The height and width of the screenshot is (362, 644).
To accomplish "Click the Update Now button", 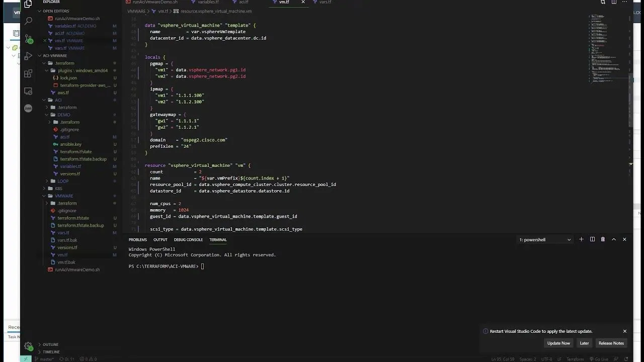I will coord(558,343).
